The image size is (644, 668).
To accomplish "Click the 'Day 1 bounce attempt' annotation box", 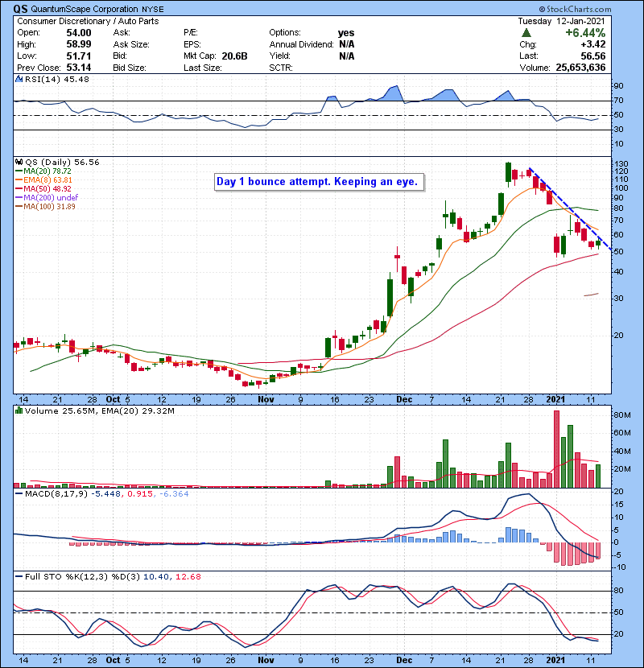I will coord(319,182).
